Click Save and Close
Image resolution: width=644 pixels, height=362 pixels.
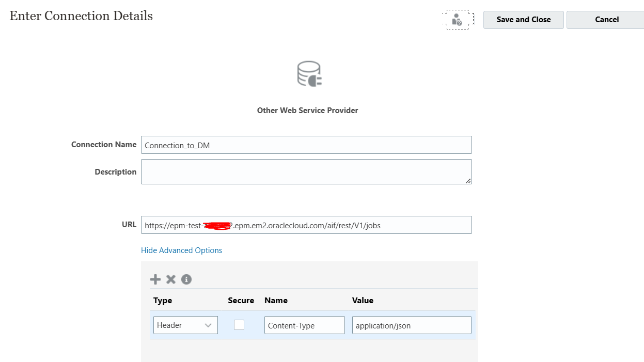click(x=523, y=19)
